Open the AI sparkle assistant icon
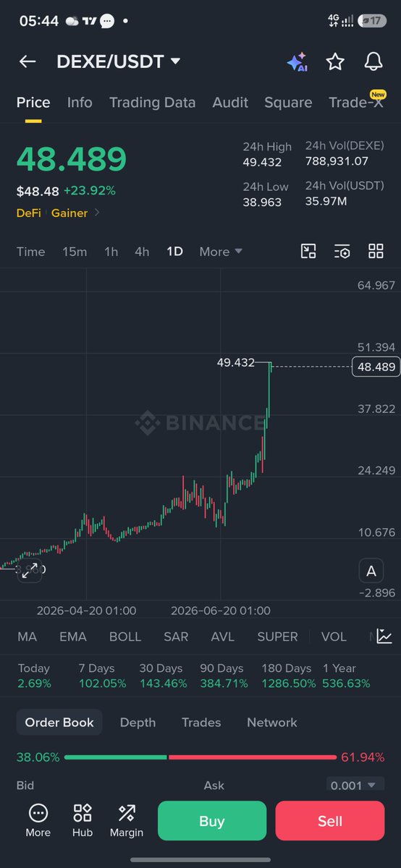Viewport: 401px width, 868px height. 297,62
